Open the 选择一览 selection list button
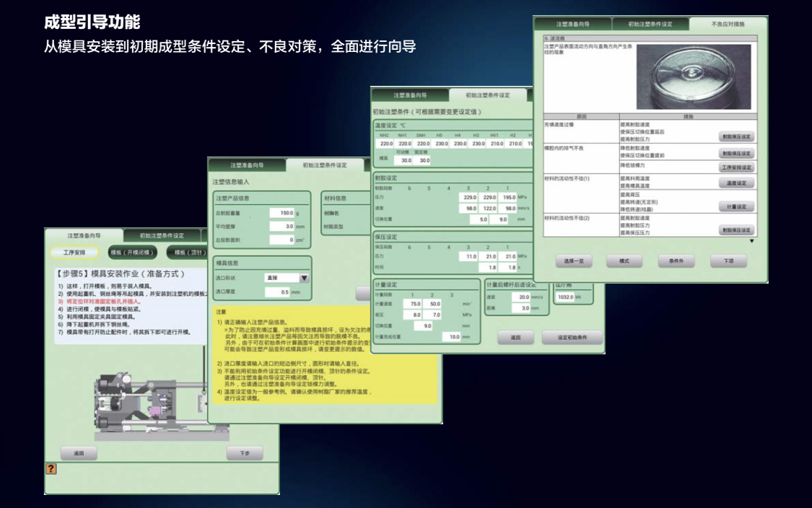Screen dimensions: 812x508 pos(574,261)
